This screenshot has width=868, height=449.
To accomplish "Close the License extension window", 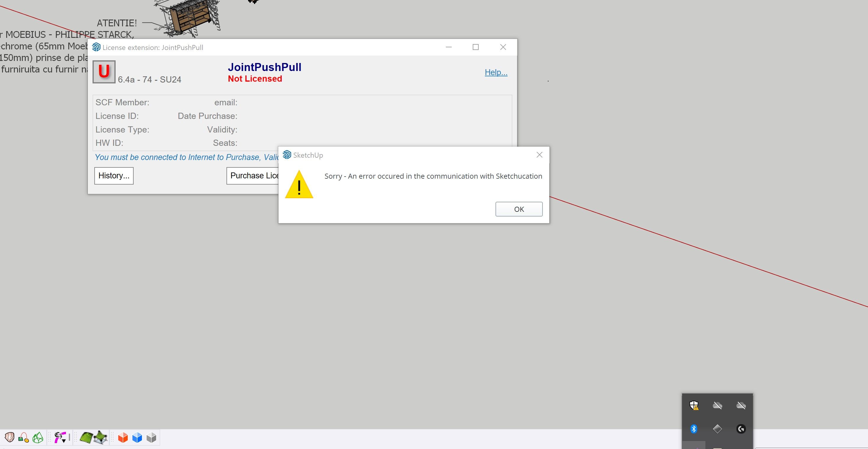I will (503, 47).
